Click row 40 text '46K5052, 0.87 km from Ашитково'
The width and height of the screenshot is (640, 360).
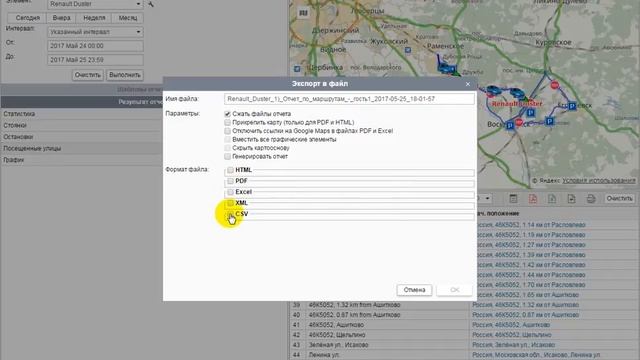click(x=354, y=315)
